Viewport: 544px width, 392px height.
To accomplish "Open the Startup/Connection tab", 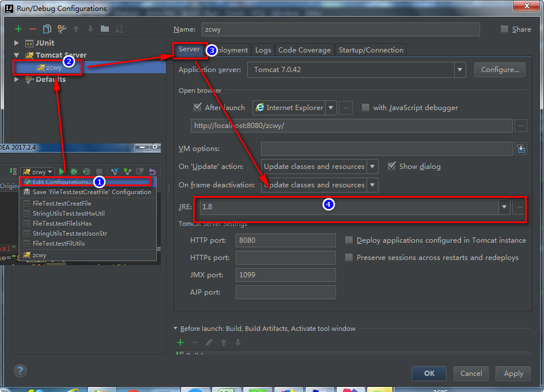I will point(371,50).
